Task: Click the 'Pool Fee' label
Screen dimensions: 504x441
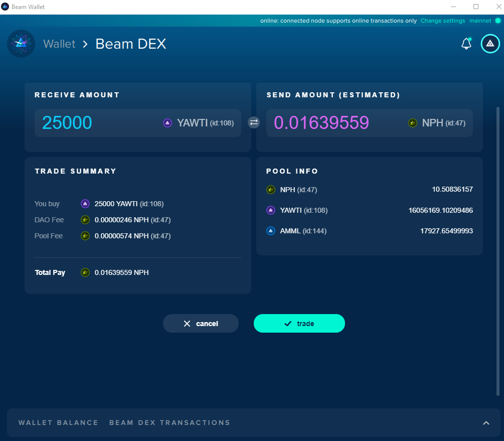Action: click(49, 236)
